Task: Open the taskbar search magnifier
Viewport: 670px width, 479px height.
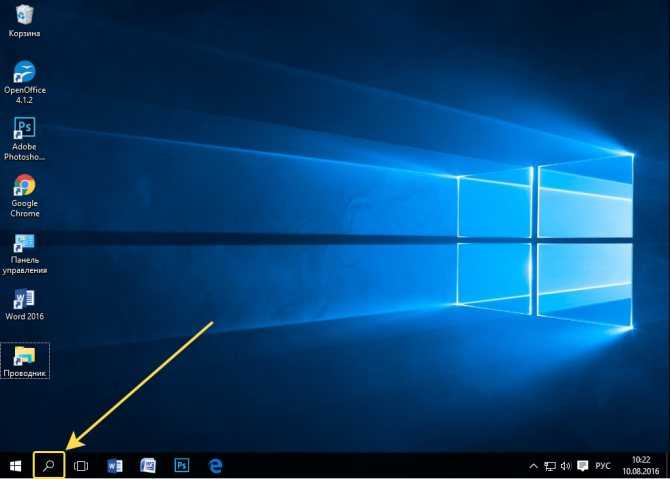Action: pos(49,465)
